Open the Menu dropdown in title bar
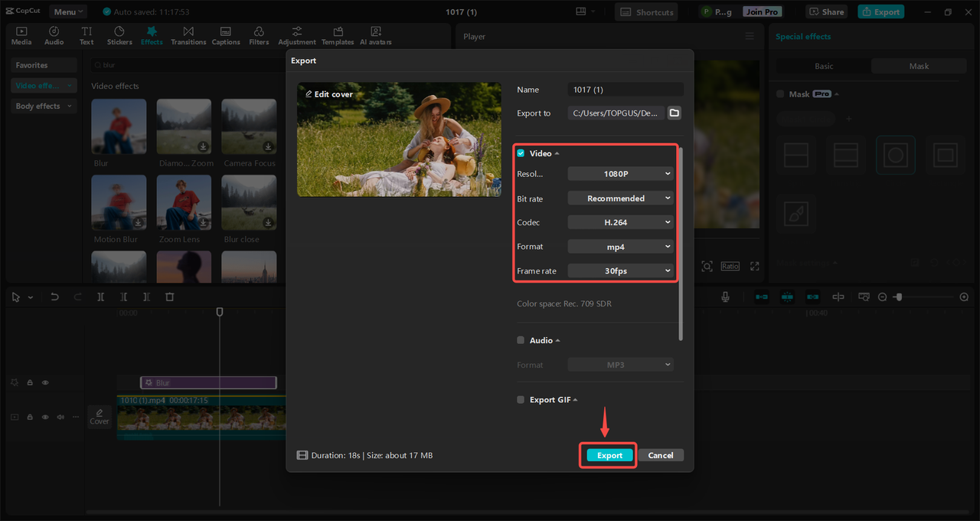 68,11
